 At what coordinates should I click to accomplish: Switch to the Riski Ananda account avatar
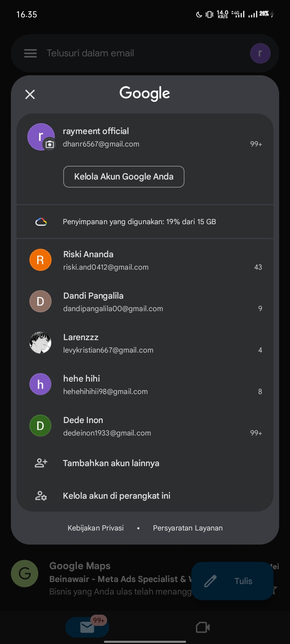(40, 260)
